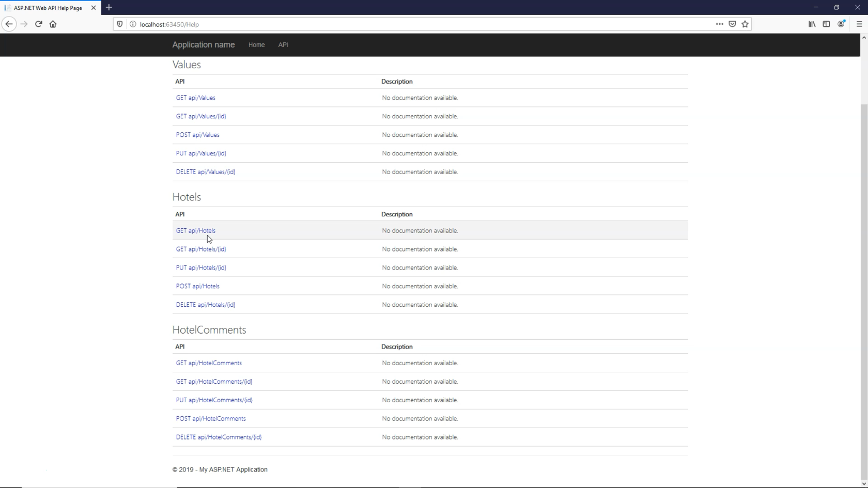Screen dimensions: 868x488
Task: Open DELETE api/Hotels/{id} link
Action: click(206, 305)
